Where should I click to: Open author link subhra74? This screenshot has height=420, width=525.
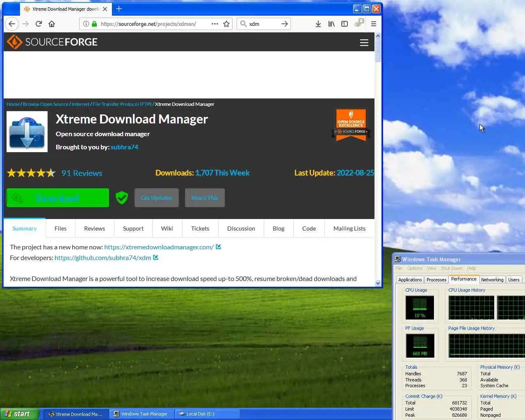click(124, 147)
